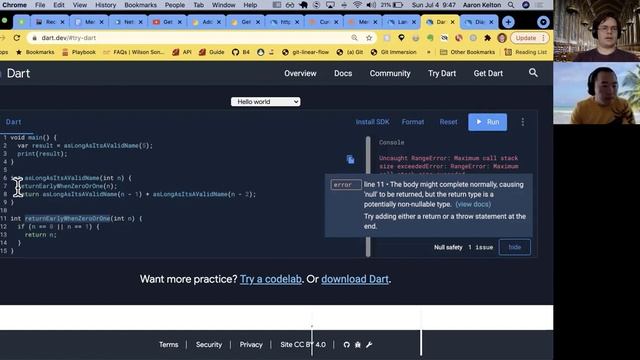Go to Docs in Dart navigation
The image size is (640, 360).
point(343,73)
